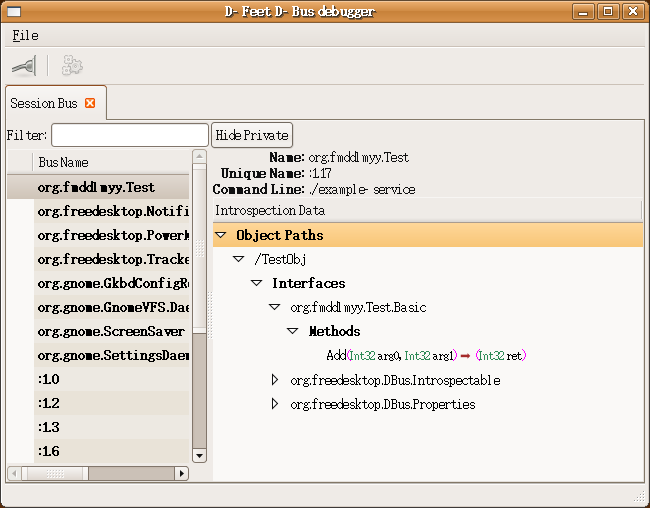This screenshot has height=508, width=650.
Task: Select the Add method row
Action: click(x=426, y=355)
